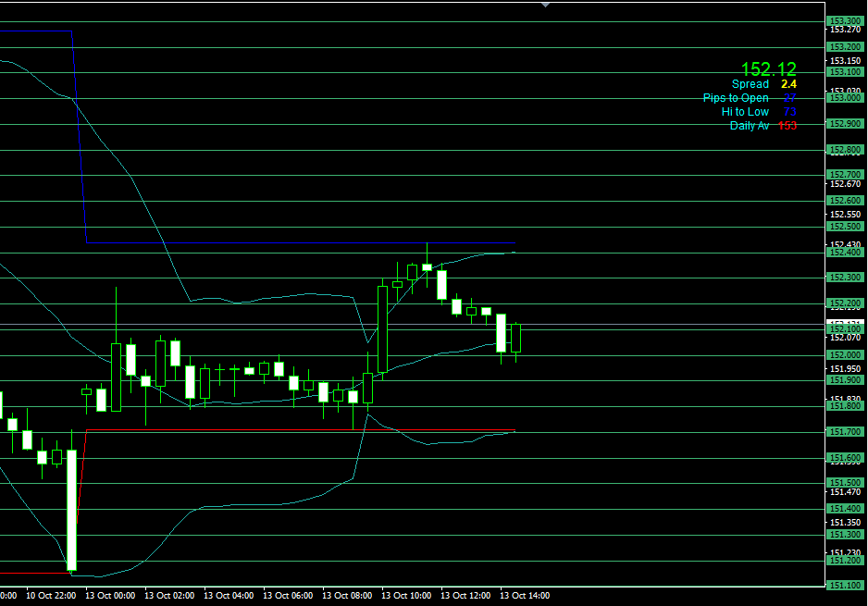
Task: Click the chart shift triangle at top
Action: point(545,5)
